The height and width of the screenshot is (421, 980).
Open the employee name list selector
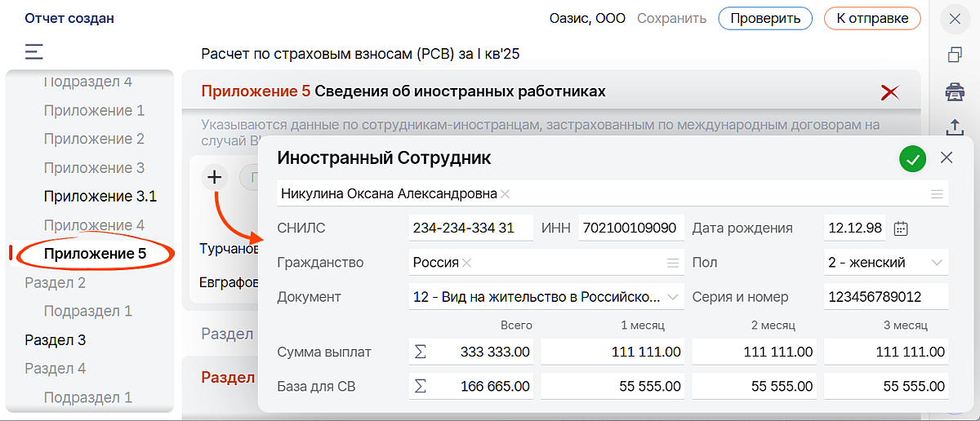point(937,194)
